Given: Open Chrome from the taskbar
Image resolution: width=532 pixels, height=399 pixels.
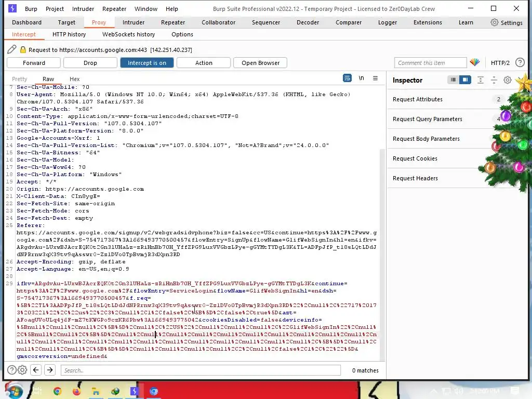Looking at the screenshot, I should (57, 391).
